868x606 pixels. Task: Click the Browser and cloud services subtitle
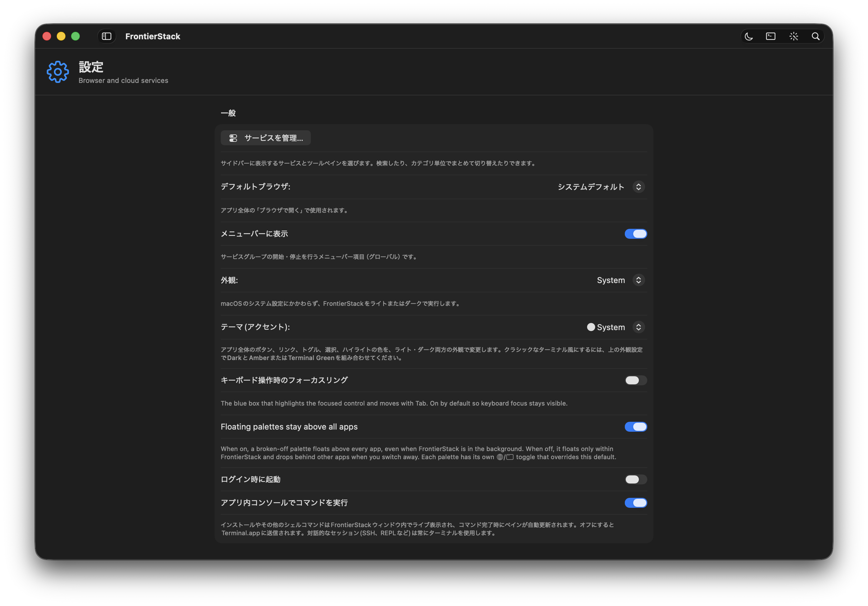coord(123,80)
